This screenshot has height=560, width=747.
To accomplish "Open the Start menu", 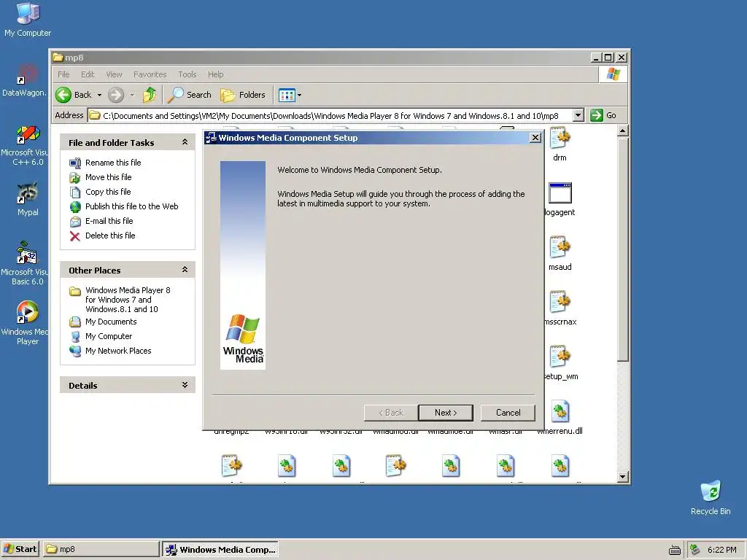I will pyautogui.click(x=20, y=549).
